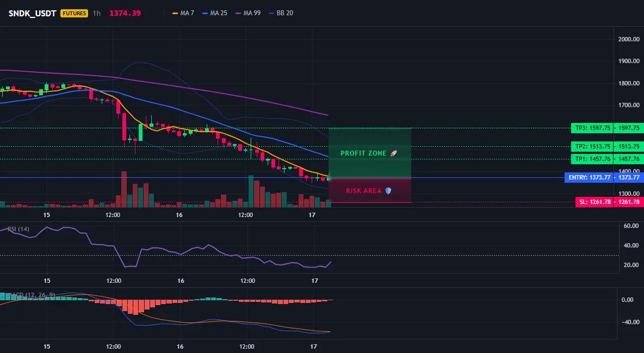
Task: Click the 1261.78 price axis tag
Action: tap(629, 202)
